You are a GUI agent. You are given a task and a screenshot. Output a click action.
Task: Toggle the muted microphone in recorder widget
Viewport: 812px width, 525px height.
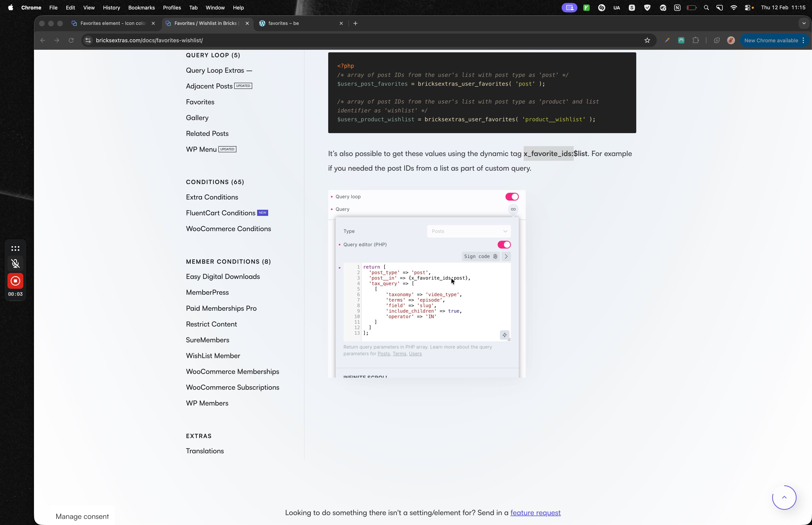(x=15, y=263)
